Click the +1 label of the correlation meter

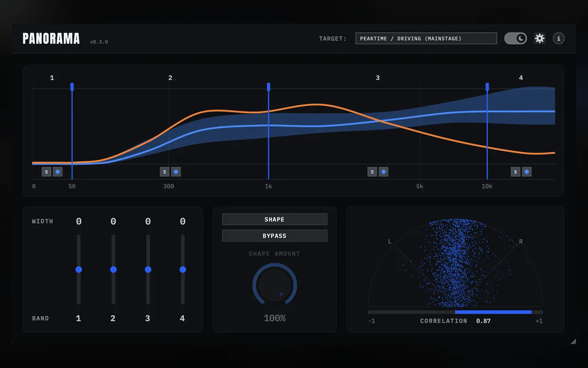tap(539, 321)
